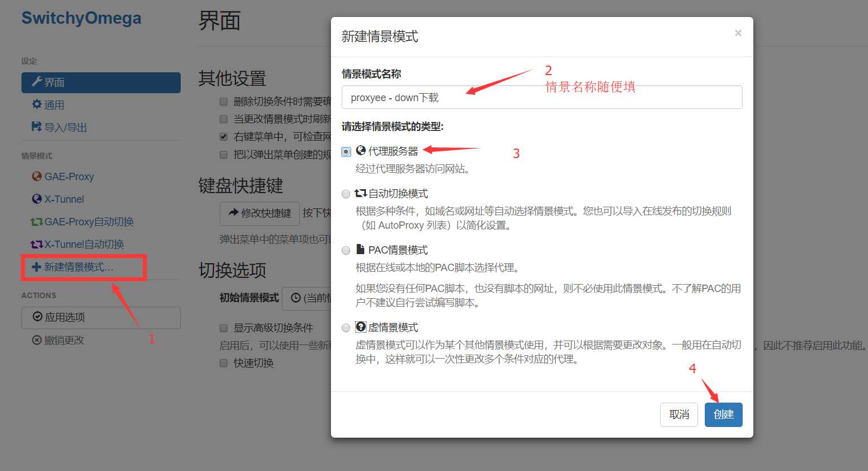Select the 虚情景模式 radio button

[346, 328]
